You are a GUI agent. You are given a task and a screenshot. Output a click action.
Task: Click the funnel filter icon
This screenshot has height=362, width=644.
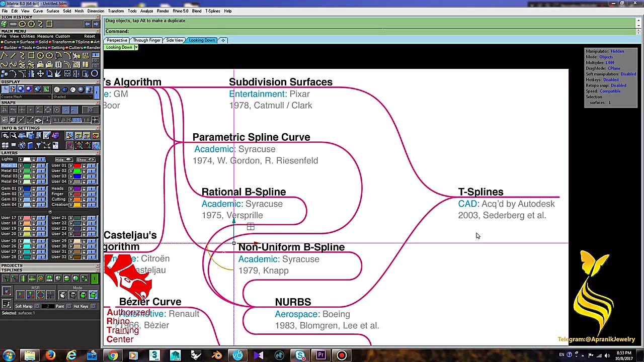click(39, 145)
